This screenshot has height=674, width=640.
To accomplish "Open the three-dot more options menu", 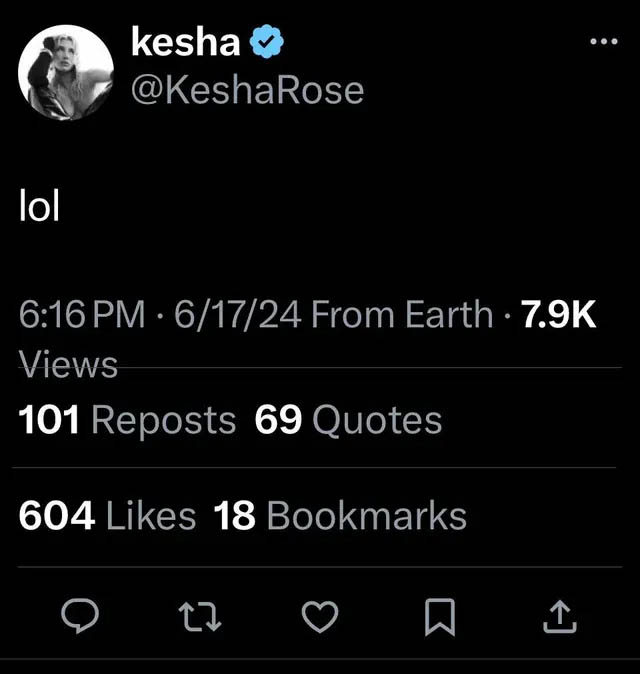I will (604, 41).
